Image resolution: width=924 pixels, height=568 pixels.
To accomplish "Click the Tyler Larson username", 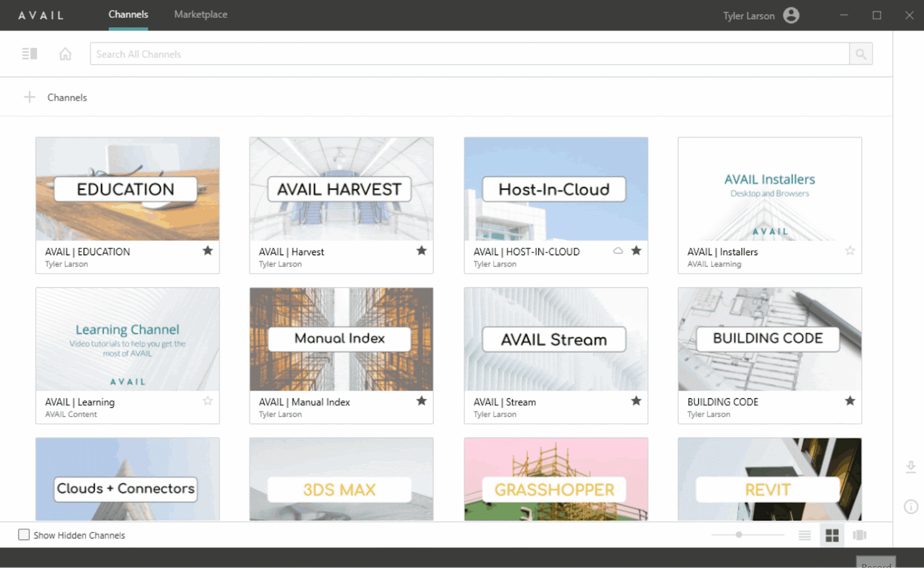I will pos(749,16).
